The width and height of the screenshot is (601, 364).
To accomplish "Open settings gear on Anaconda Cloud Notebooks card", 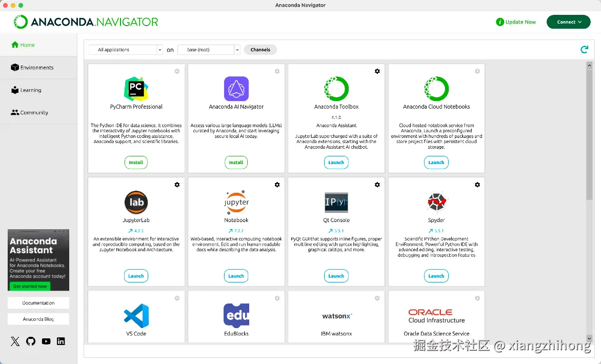I will [477, 71].
